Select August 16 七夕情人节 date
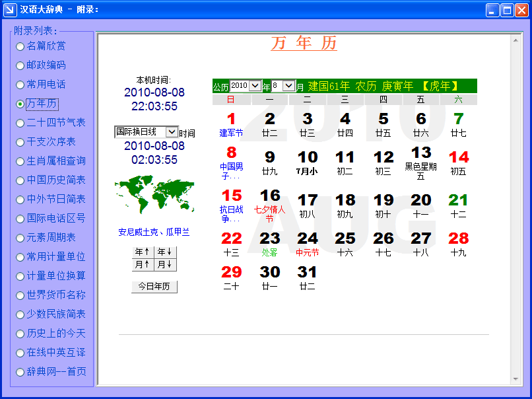Screen dimensions: 532x399 click(x=270, y=206)
